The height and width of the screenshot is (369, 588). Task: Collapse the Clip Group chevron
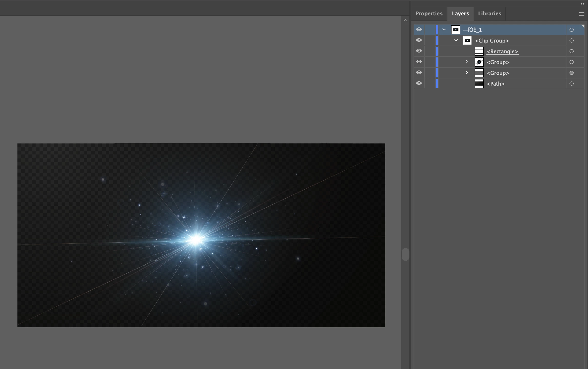coord(456,40)
